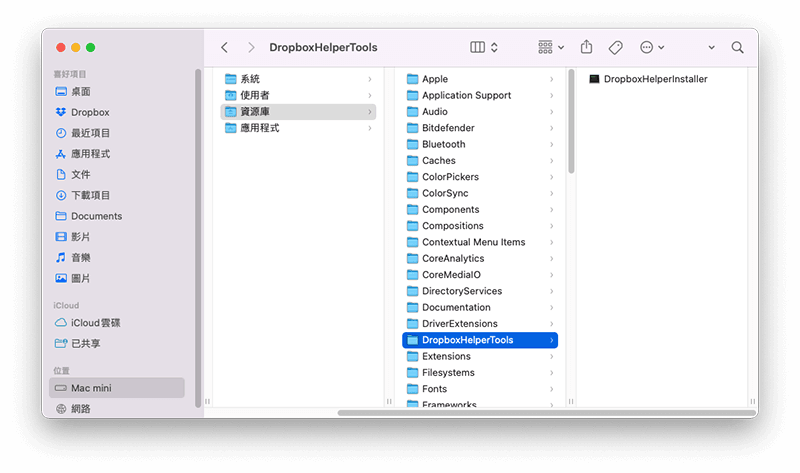Go forward with the right arrow button
The image size is (800, 473).
point(251,47)
